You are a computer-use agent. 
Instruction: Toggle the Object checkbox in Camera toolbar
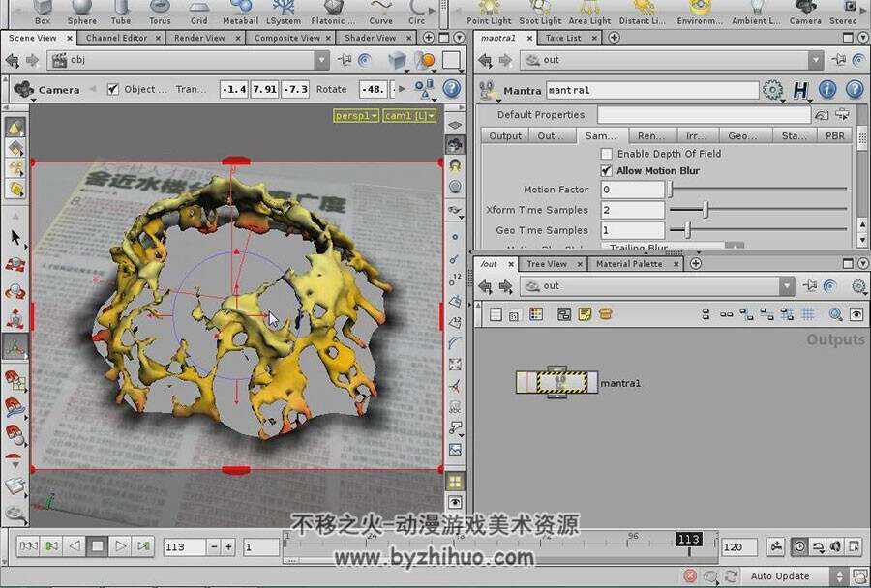pyautogui.click(x=113, y=89)
